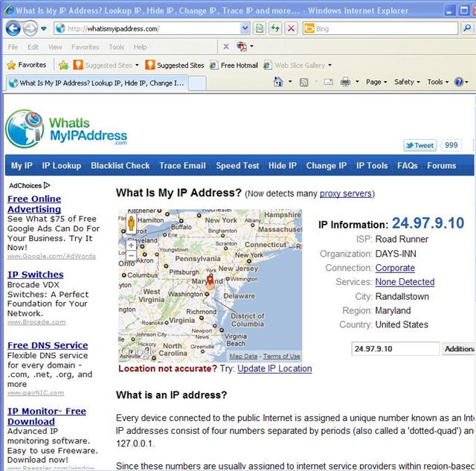Open the recent pages dropdown beside Forward
This screenshot has height=471, width=476.
44,29
